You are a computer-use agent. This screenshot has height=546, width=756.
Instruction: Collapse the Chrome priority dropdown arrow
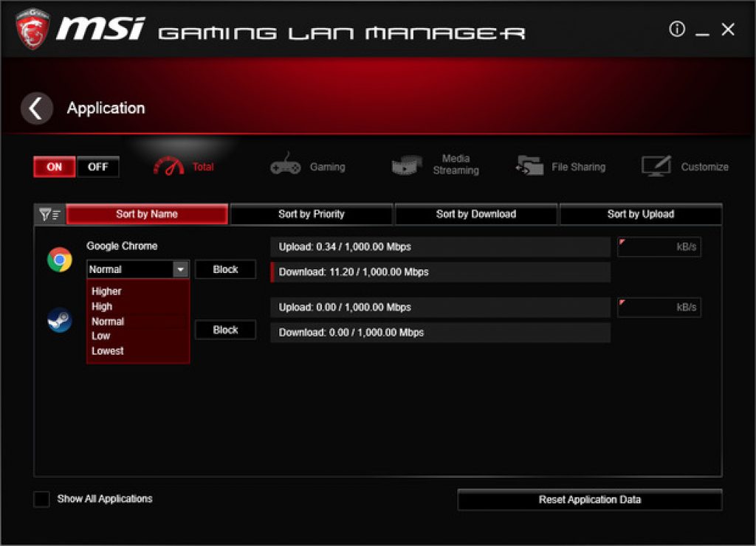[180, 269]
